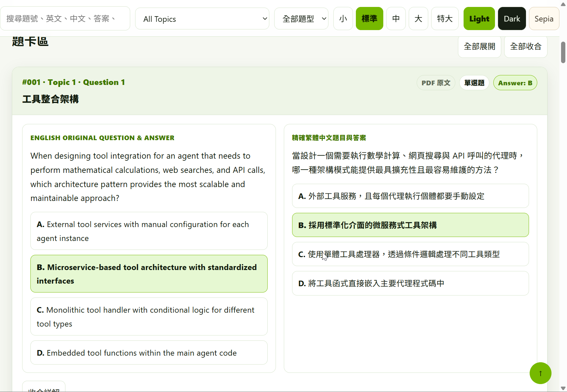Click 全部收合 to collapse all cards
The width and height of the screenshot is (567, 392).
[x=526, y=47]
